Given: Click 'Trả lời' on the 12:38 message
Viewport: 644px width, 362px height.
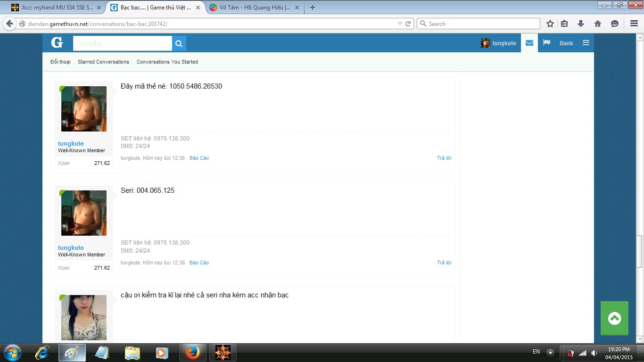Looking at the screenshot, I should (x=444, y=263).
